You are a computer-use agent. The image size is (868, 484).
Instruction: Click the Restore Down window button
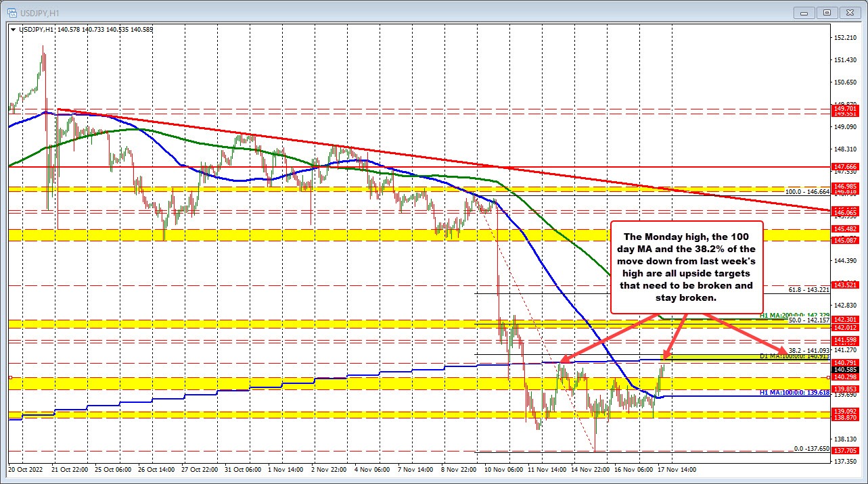(x=826, y=12)
